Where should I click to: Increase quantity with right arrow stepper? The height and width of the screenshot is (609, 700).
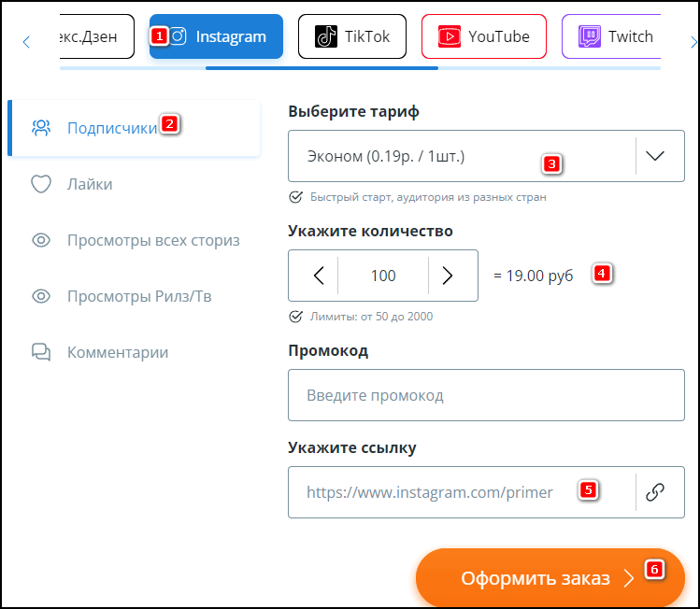click(x=448, y=276)
